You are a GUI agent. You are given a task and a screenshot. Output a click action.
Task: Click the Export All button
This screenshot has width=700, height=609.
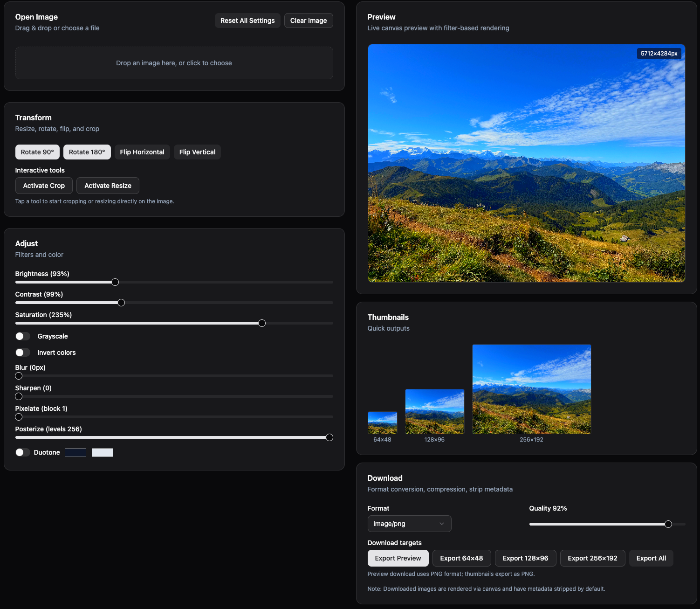coord(651,558)
